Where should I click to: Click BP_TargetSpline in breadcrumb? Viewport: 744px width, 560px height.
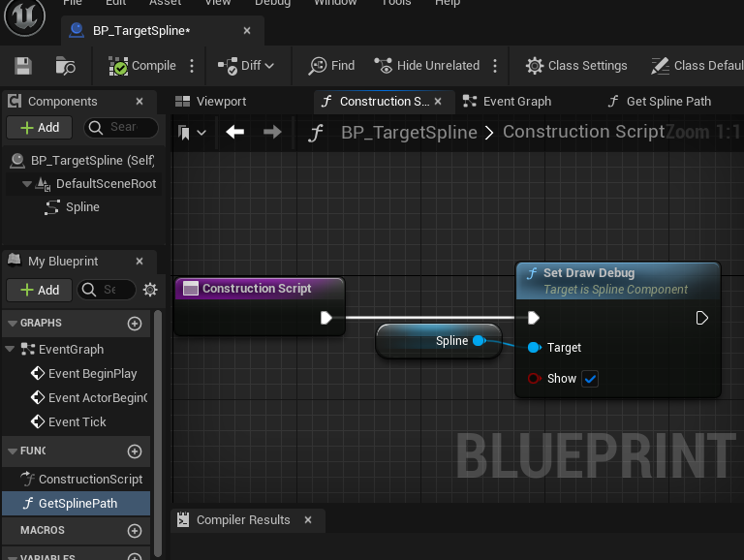click(x=409, y=133)
